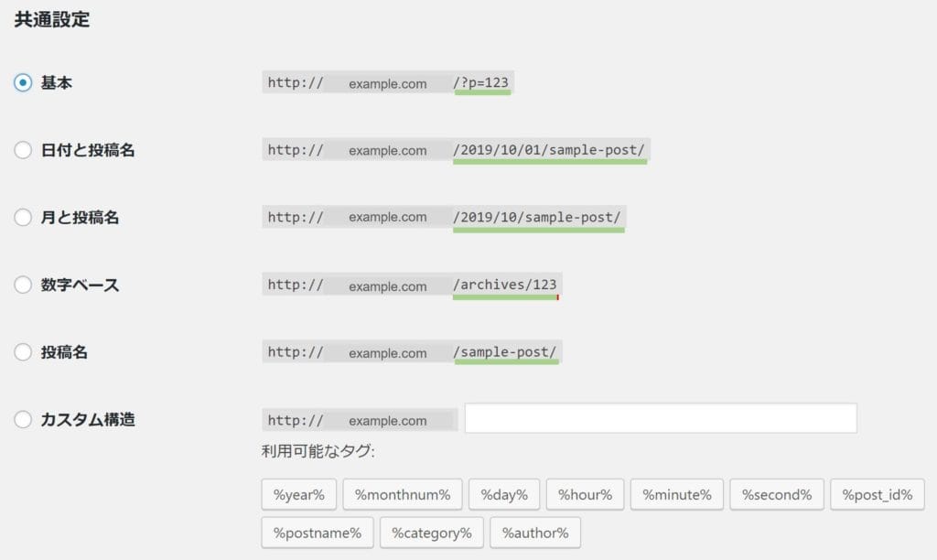This screenshot has width=937, height=560.
Task: Click the /?p=123 sample URL code
Action: 481,83
